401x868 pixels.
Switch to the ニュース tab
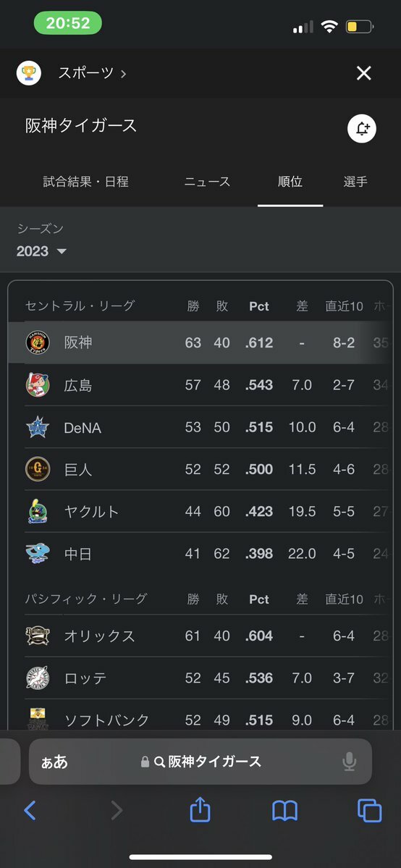(x=207, y=182)
